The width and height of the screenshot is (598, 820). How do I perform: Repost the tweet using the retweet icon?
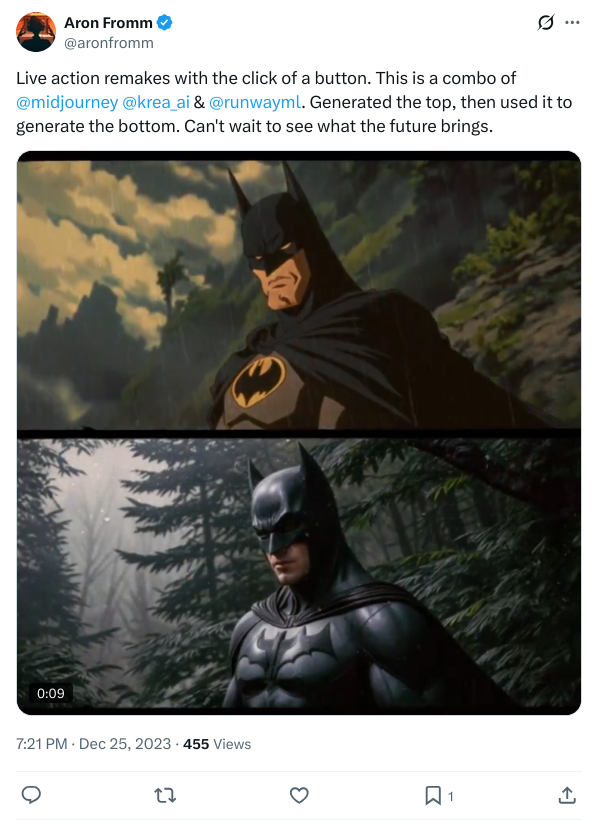click(165, 795)
